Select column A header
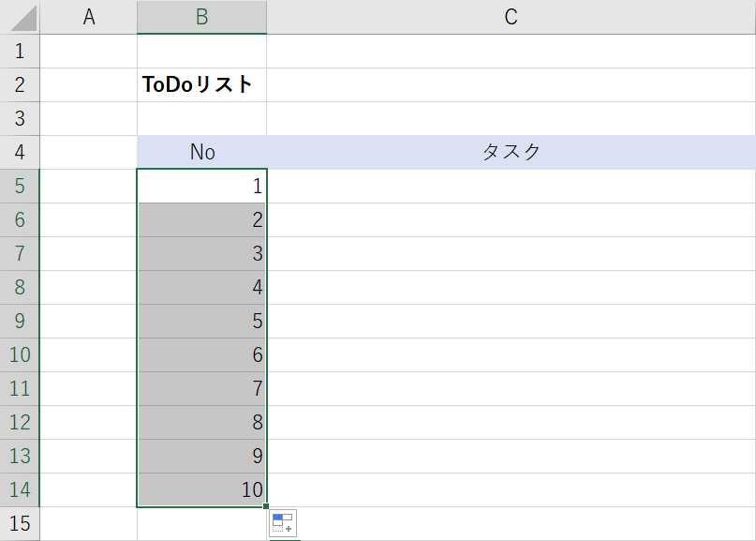 pyautogui.click(x=89, y=17)
